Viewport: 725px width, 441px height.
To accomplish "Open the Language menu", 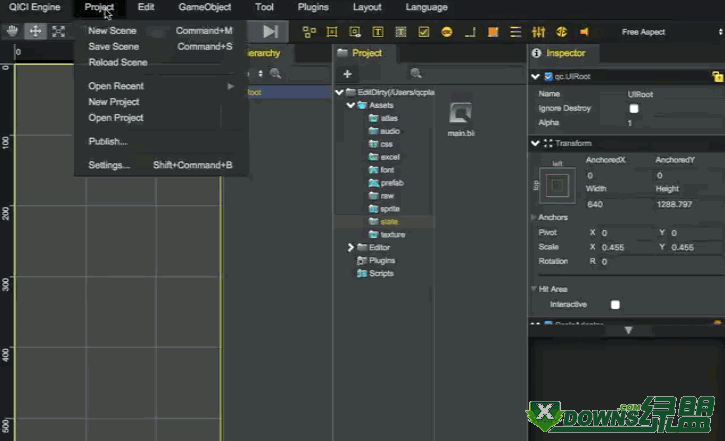I will tap(426, 7).
